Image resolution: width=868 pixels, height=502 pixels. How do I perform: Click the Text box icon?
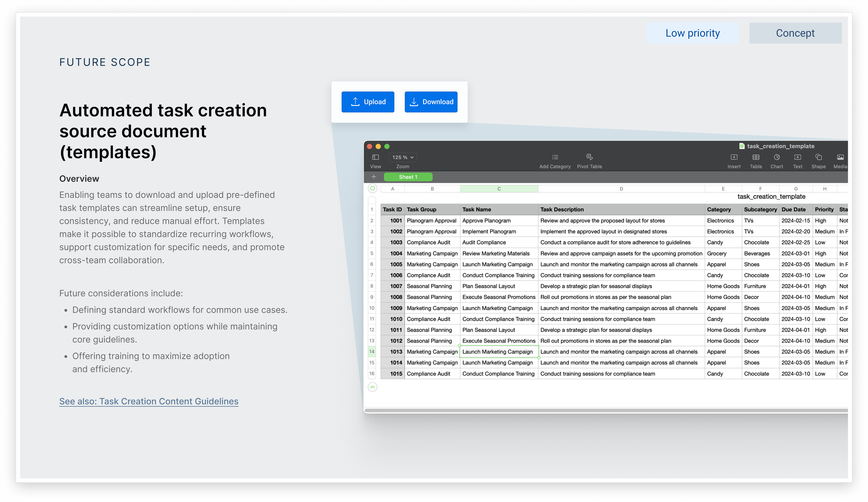797,157
